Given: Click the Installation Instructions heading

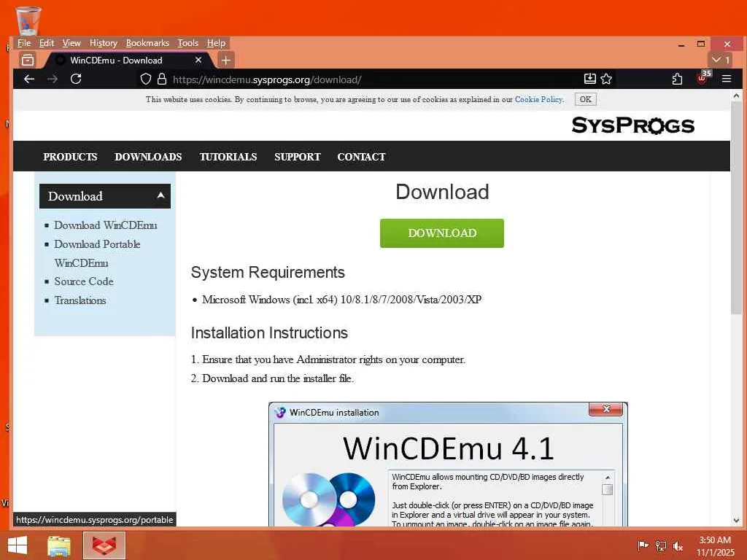Looking at the screenshot, I should pos(269,332).
